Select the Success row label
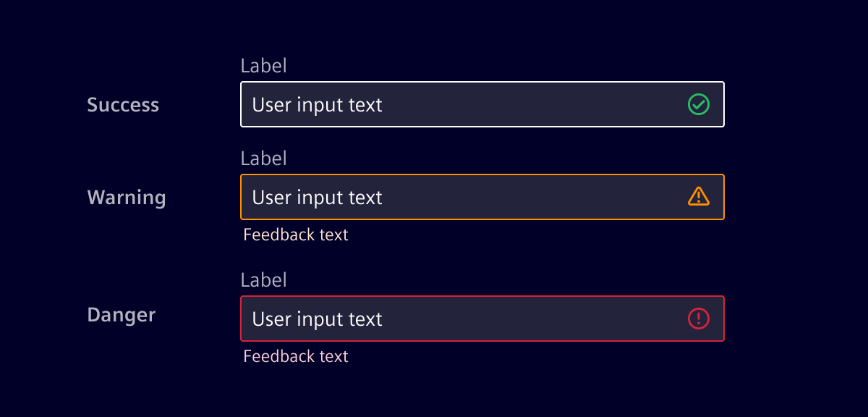The image size is (868, 417). [123, 104]
